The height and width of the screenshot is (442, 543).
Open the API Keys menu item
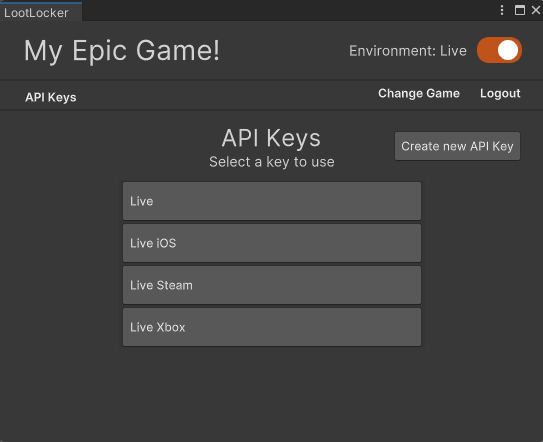(x=51, y=97)
